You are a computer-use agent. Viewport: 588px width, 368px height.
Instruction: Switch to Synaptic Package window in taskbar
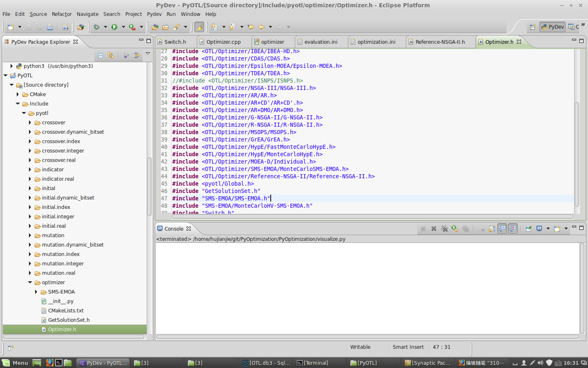[x=428, y=363]
